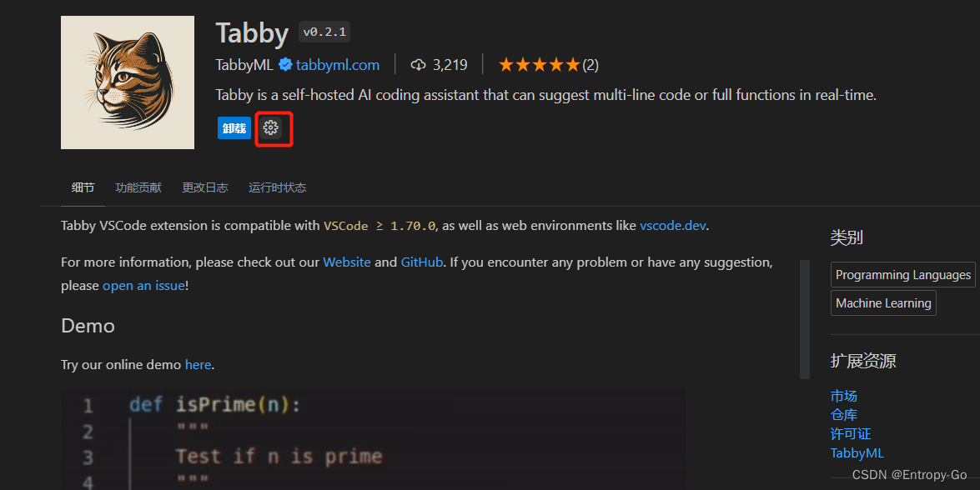
Task: Click the v0.2.1 version badge
Action: pyautogui.click(x=324, y=32)
